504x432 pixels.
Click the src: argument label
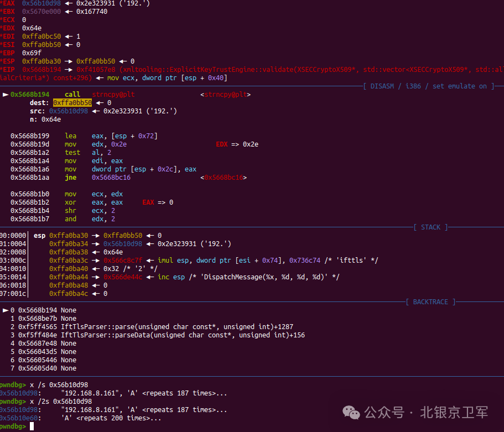pyautogui.click(x=37, y=111)
